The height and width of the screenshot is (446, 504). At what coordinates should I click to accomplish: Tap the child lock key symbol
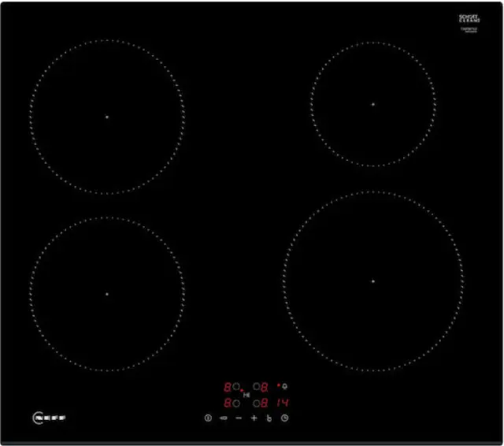[224, 418]
